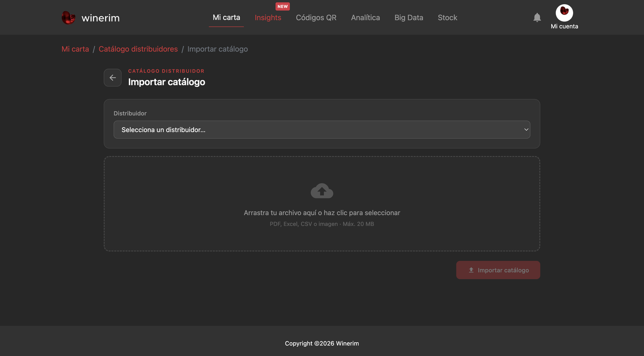Go to Códigos QR
This screenshot has height=356, width=644.
316,18
